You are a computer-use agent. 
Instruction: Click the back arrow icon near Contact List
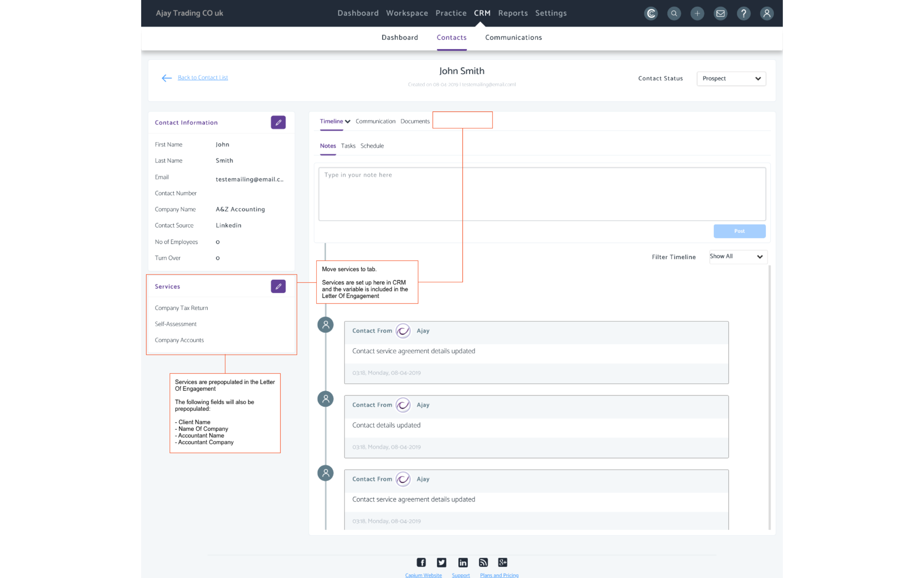pyautogui.click(x=167, y=78)
